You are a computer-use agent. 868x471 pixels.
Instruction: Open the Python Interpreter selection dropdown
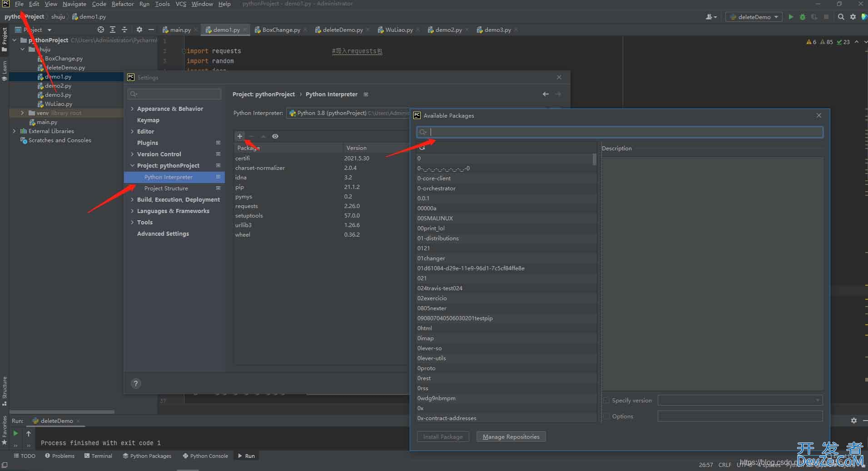(348, 113)
